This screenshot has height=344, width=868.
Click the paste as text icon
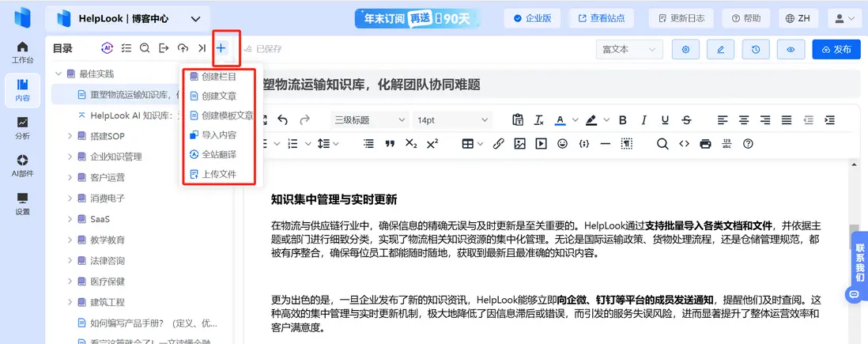(x=518, y=119)
